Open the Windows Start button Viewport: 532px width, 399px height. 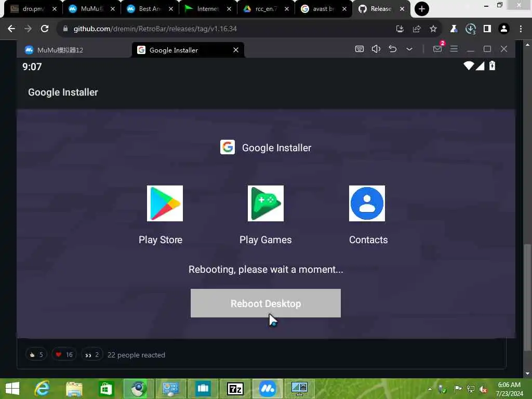tap(12, 389)
